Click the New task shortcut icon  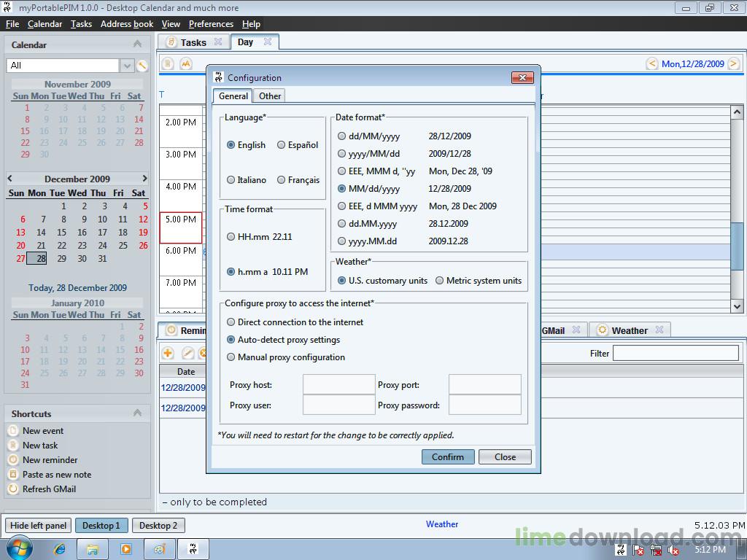[13, 446]
